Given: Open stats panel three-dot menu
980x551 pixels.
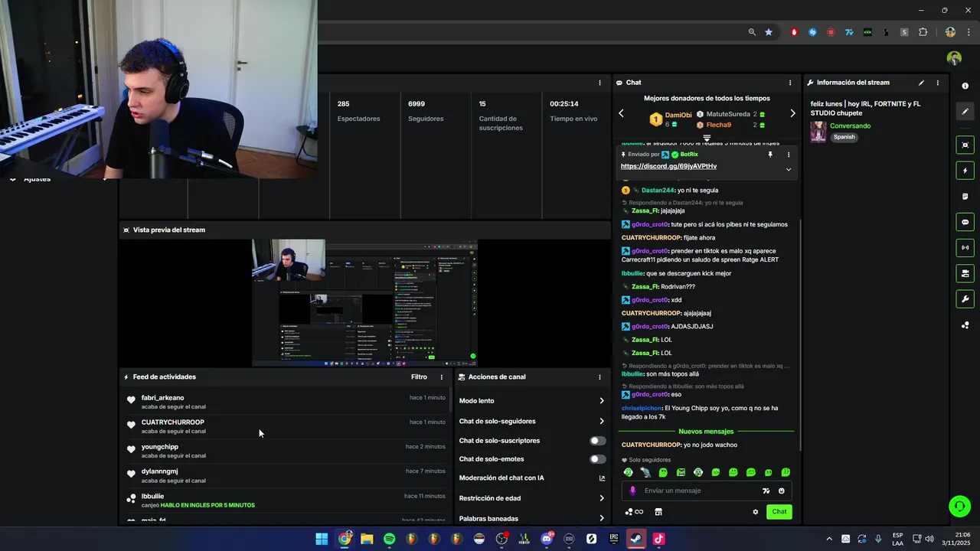Looking at the screenshot, I should tap(599, 83).
